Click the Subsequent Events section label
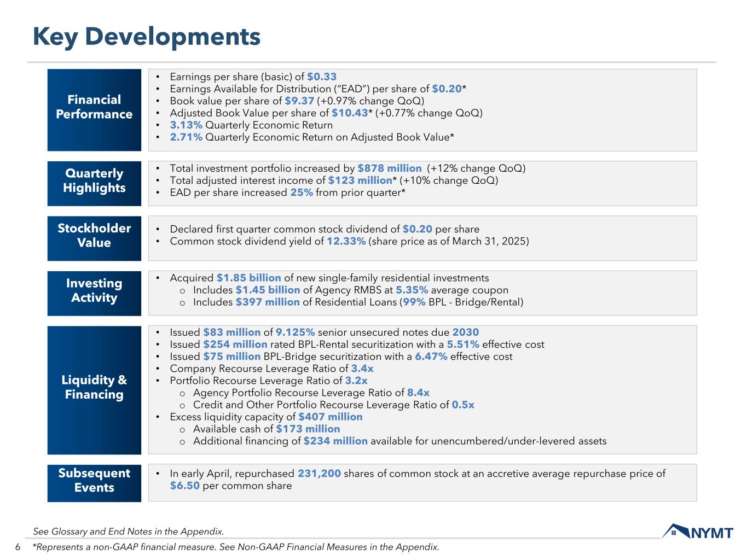Viewport: 747px width, 560px height. pyautogui.click(x=94, y=481)
